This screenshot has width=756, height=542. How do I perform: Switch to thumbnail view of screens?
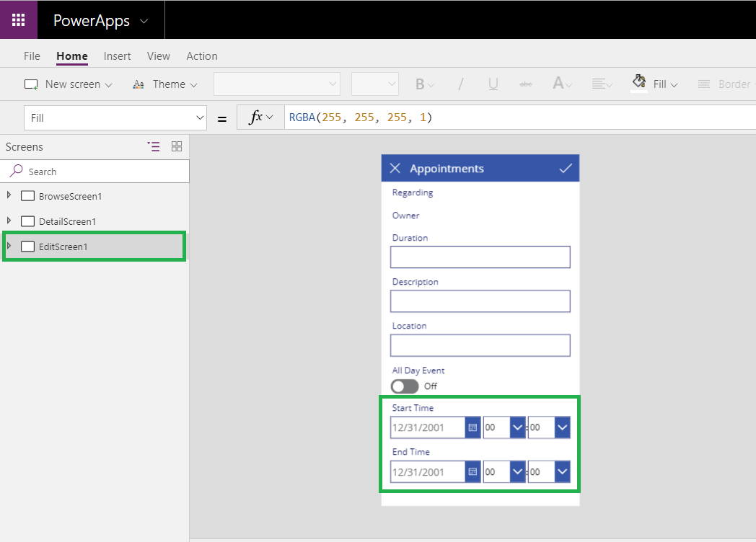(177, 146)
